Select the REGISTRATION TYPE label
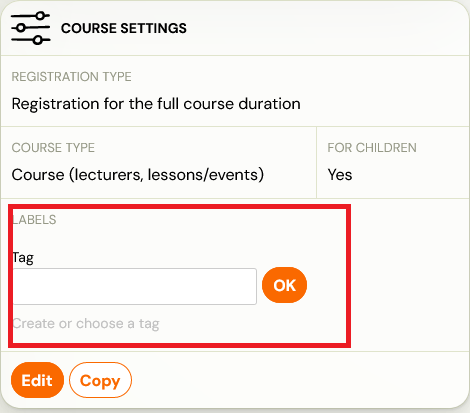 (x=72, y=77)
